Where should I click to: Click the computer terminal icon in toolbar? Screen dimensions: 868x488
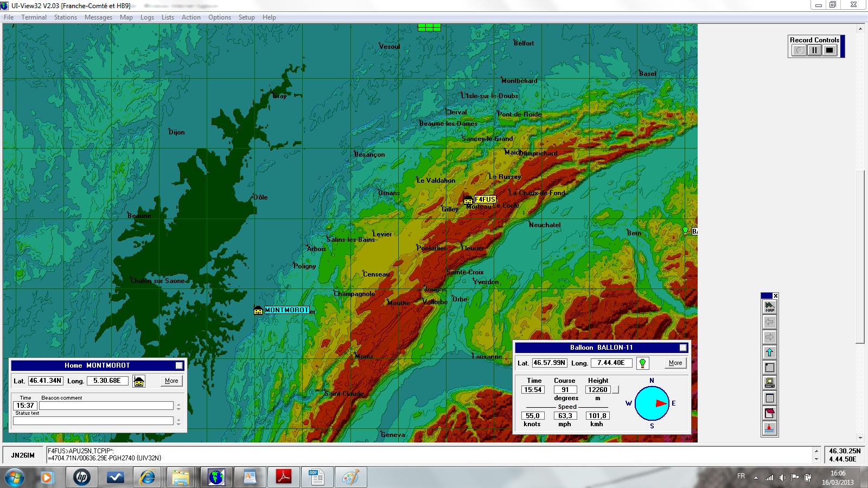click(x=769, y=383)
